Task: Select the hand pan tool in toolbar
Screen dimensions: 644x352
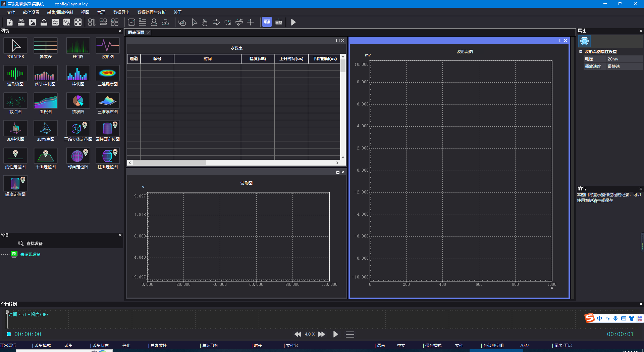Action: click(205, 23)
